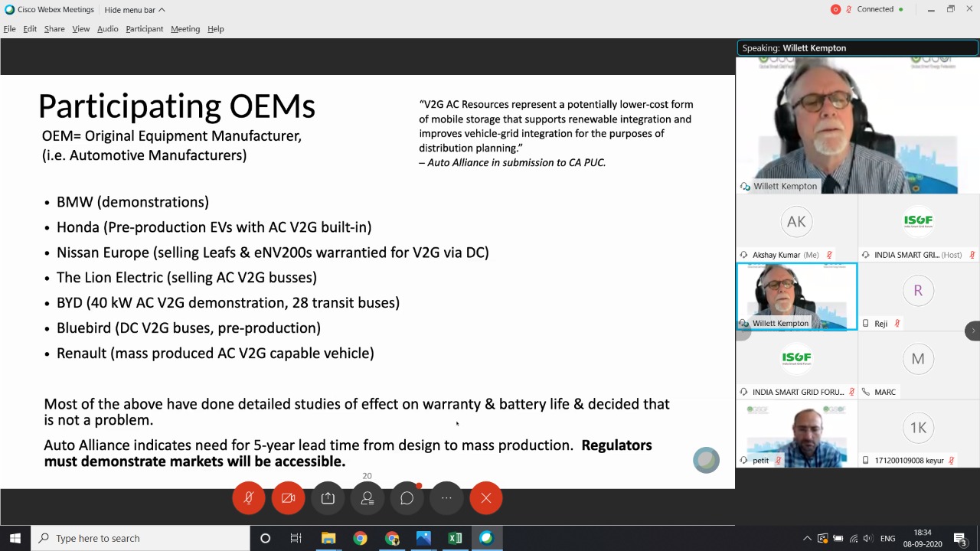
Task: Click the red recording indicator icon
Action: [835, 9]
